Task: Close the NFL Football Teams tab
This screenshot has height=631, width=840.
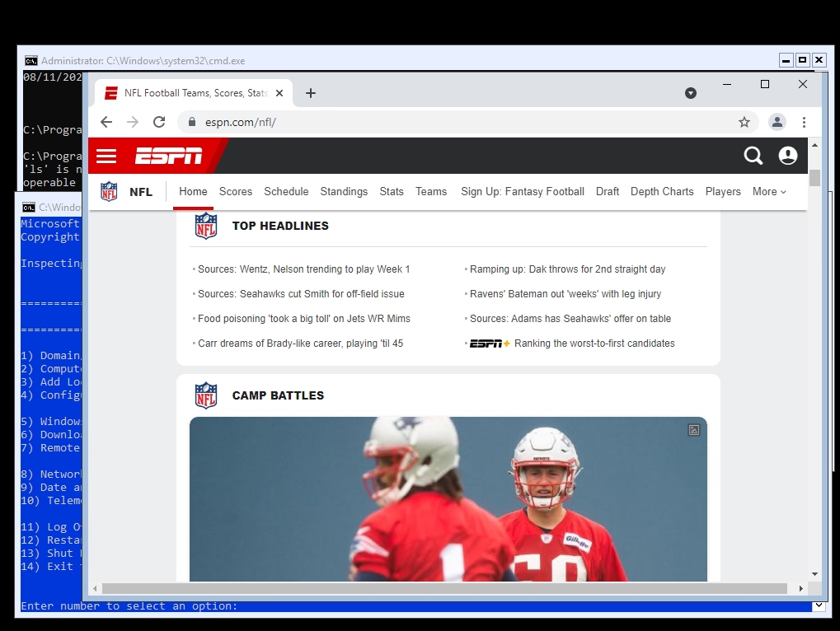Action: pos(279,93)
